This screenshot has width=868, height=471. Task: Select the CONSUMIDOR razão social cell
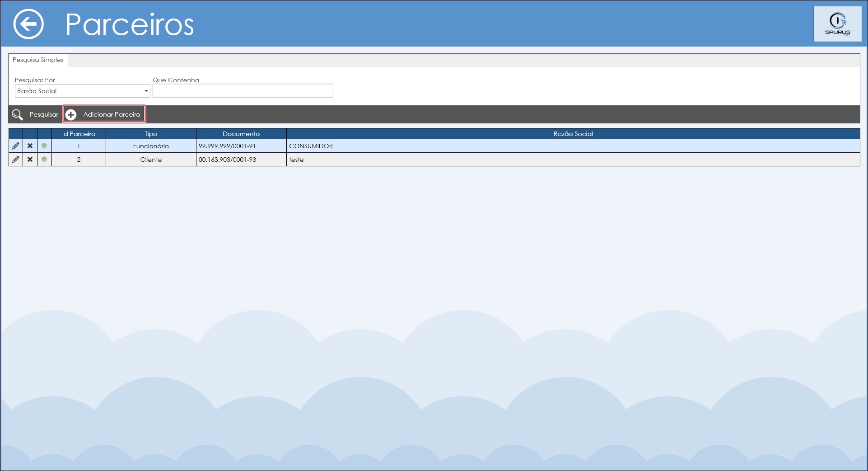573,146
